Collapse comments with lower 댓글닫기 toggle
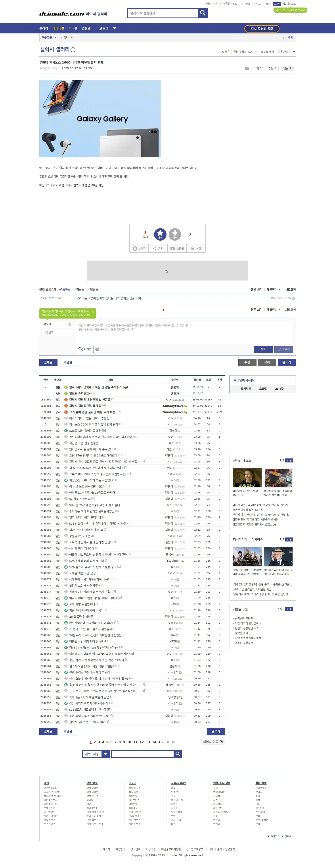The width and height of the screenshot is (335, 868). (x=273, y=310)
